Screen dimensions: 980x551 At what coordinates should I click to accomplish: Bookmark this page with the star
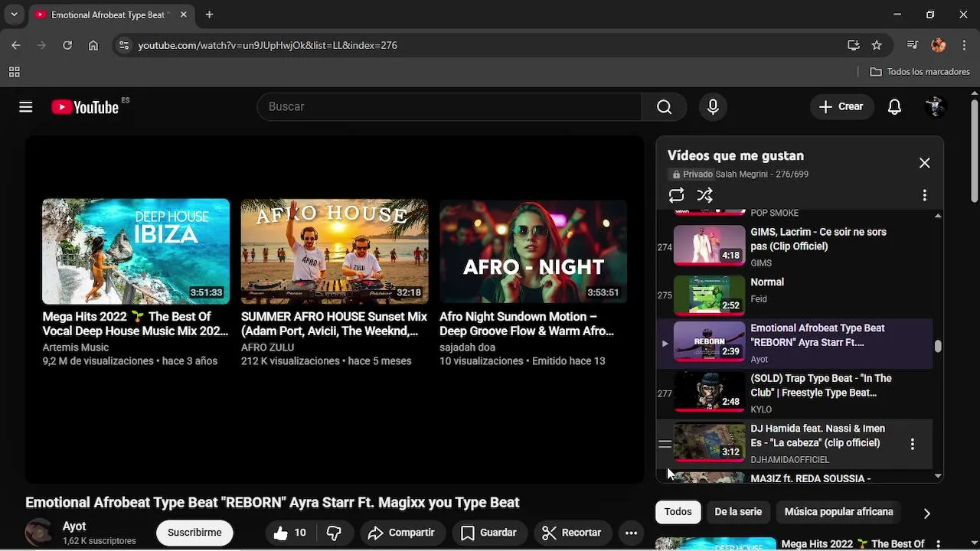pos(877,45)
